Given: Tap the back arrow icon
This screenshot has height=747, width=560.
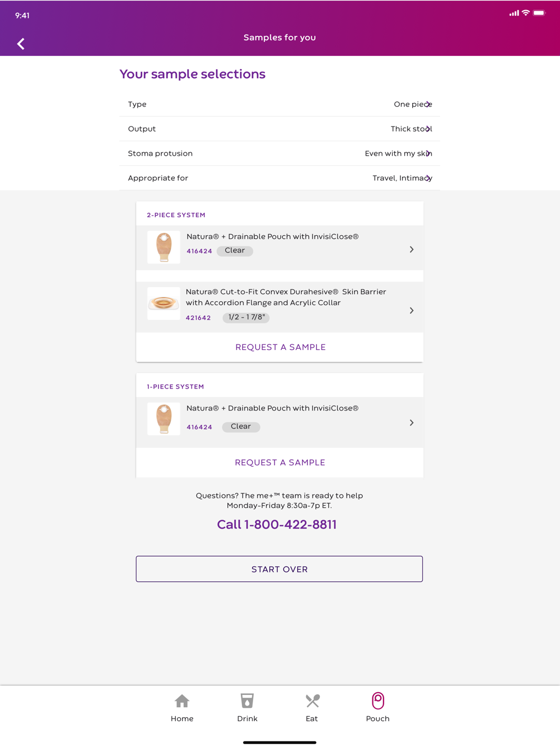Looking at the screenshot, I should coord(21,44).
